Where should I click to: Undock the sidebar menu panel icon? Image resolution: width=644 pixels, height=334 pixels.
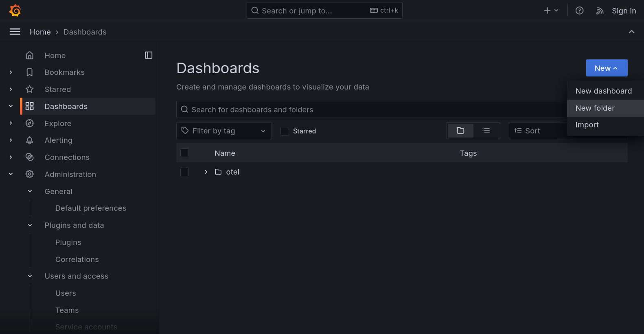[149, 55]
